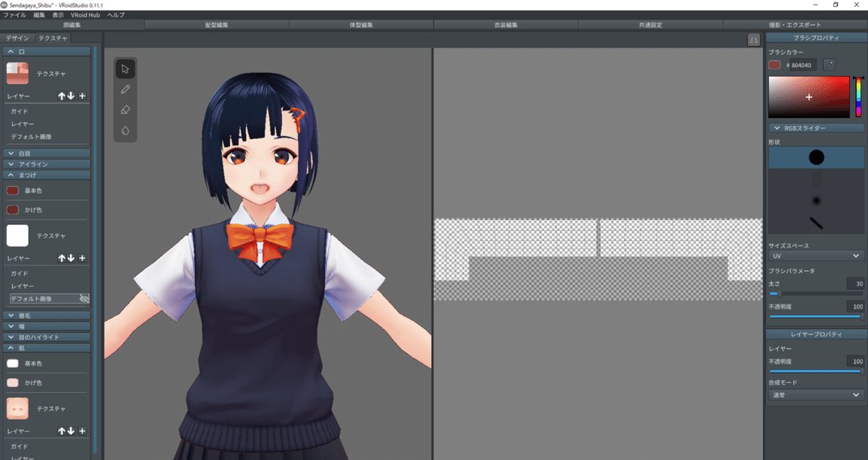Screen dimensions: 868x460
Task: Expand the 目のハイライト section
Action: [x=47, y=337]
